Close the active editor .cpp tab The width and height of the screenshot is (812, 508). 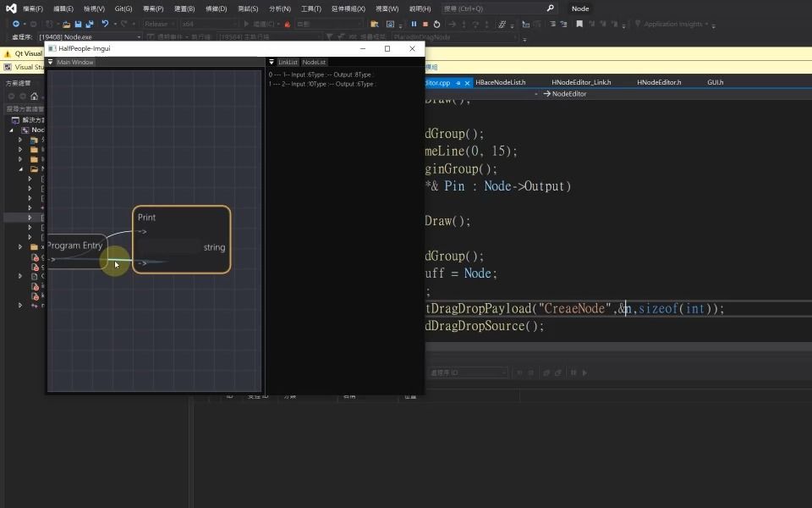point(469,82)
